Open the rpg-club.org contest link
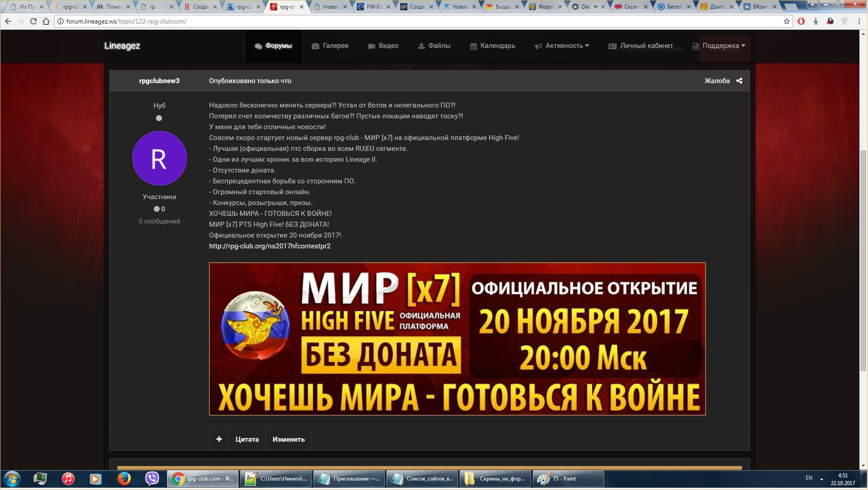 270,246
